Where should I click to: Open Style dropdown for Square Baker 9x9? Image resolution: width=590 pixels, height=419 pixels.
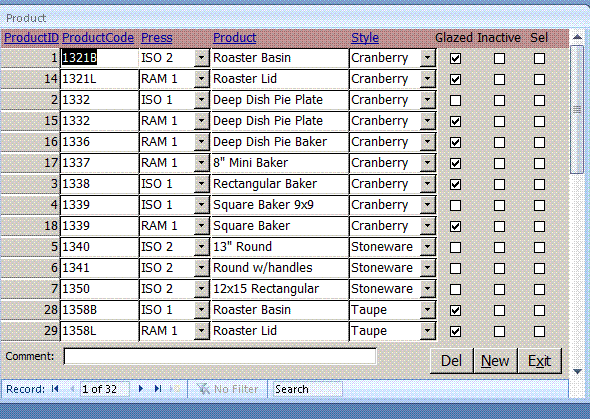coord(427,205)
